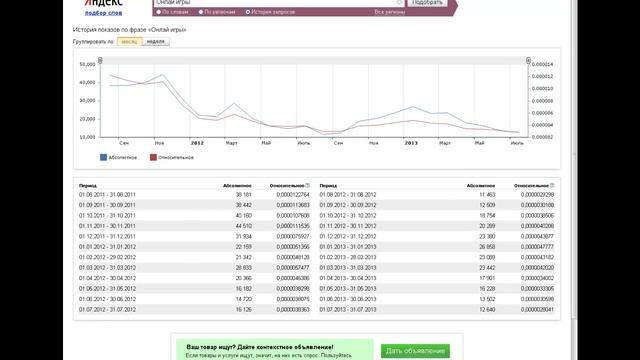Select the period row '01.01.2013 - 31.01.2013'

click(x=436, y=247)
